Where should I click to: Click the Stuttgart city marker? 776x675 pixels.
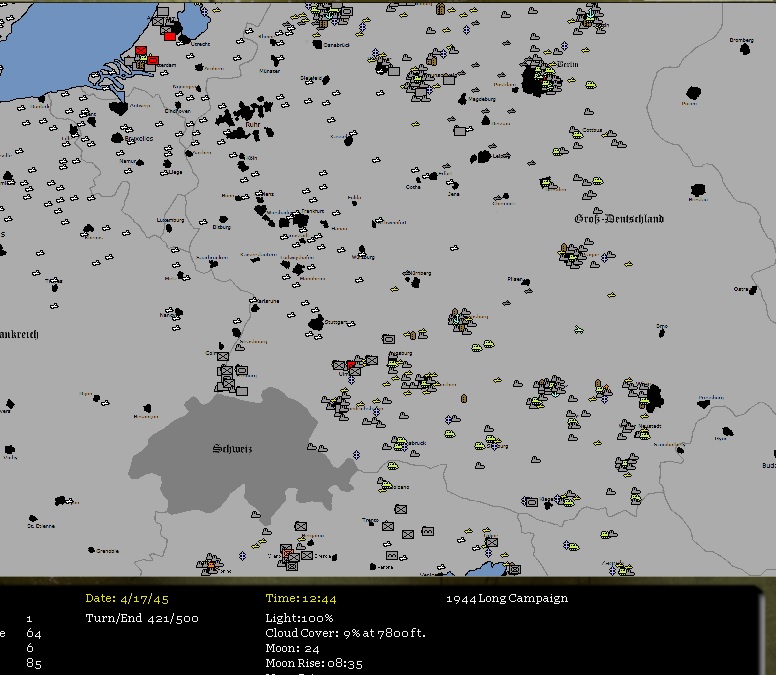pyautogui.click(x=316, y=324)
